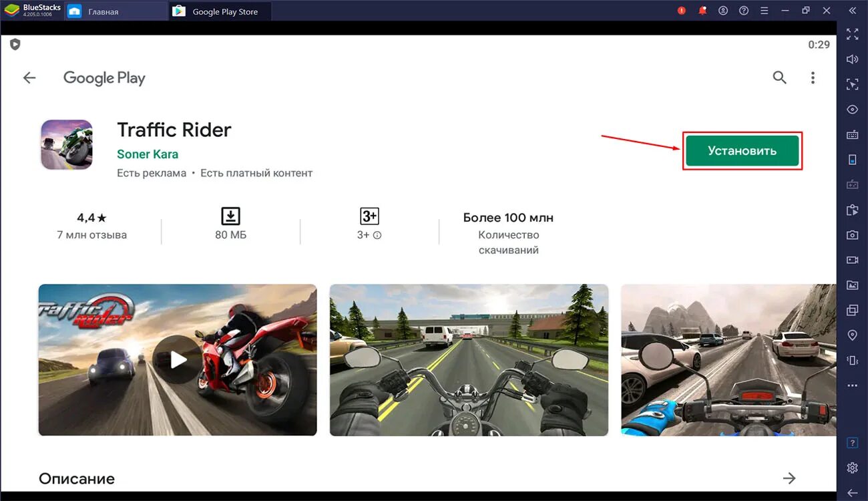The width and height of the screenshot is (868, 501).
Task: Click the phone rotate icon in sidebar
Action: coord(852,160)
